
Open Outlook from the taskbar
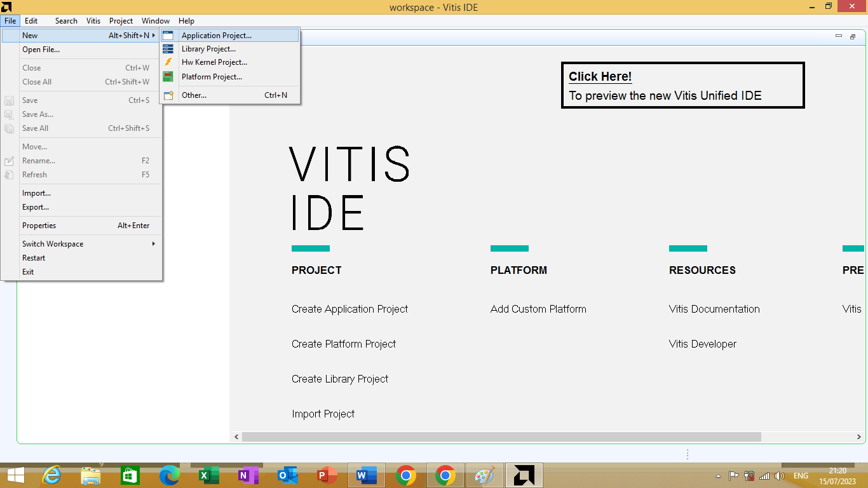click(288, 475)
